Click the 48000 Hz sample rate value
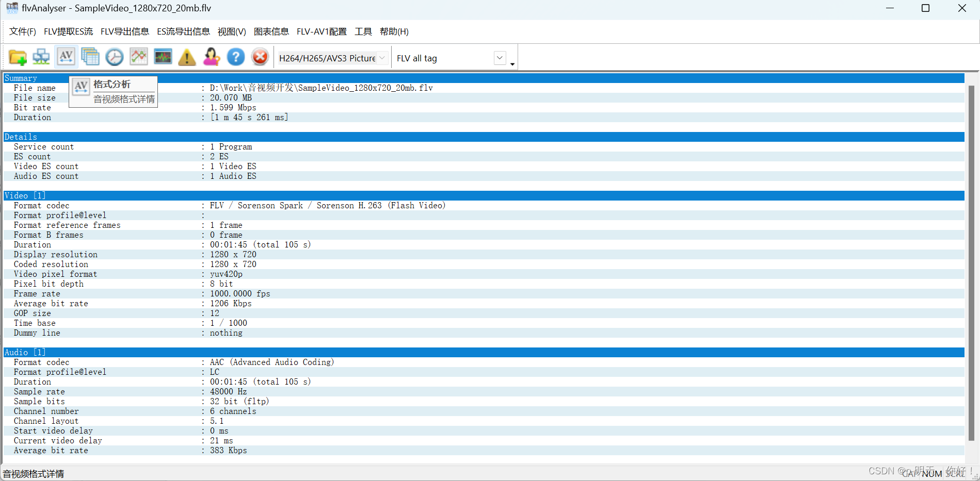The height and width of the screenshot is (481, 980). pos(228,391)
